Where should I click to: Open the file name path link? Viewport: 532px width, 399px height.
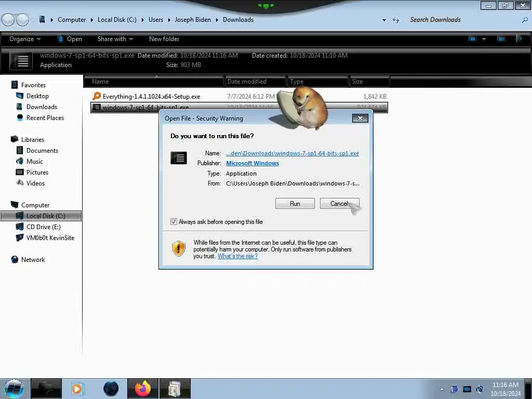click(292, 153)
